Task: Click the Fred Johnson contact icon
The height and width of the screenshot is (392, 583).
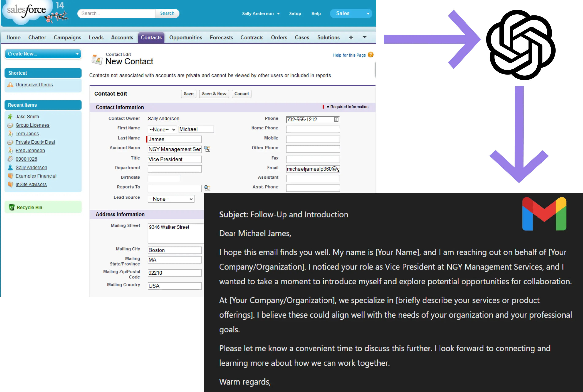Action: pos(10,151)
